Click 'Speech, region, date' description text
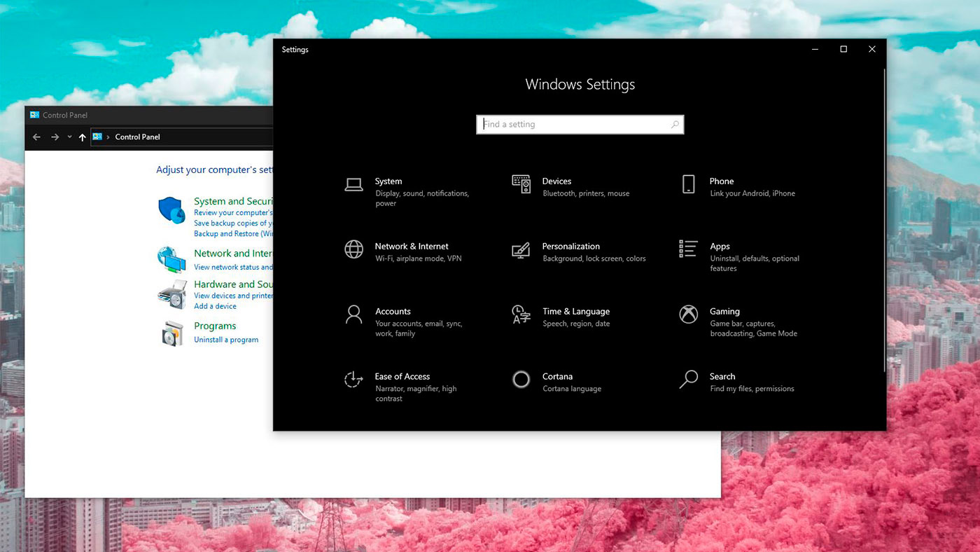Image resolution: width=980 pixels, height=552 pixels. pyautogui.click(x=576, y=324)
